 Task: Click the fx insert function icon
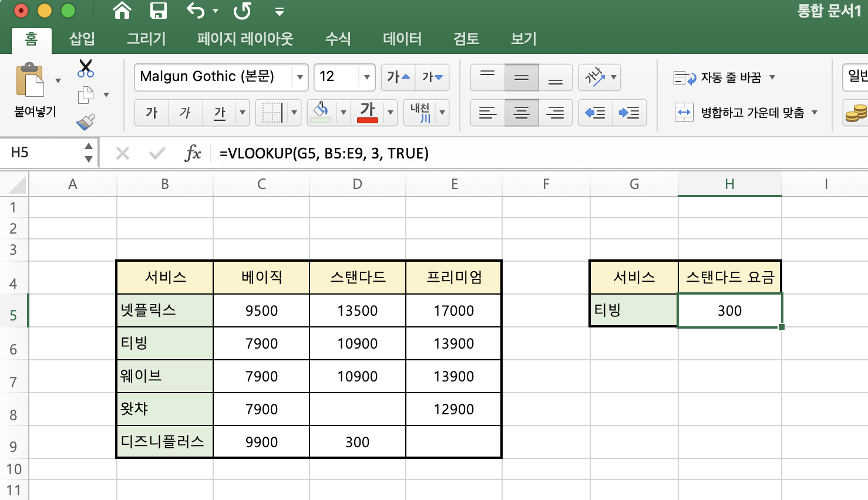click(x=193, y=153)
